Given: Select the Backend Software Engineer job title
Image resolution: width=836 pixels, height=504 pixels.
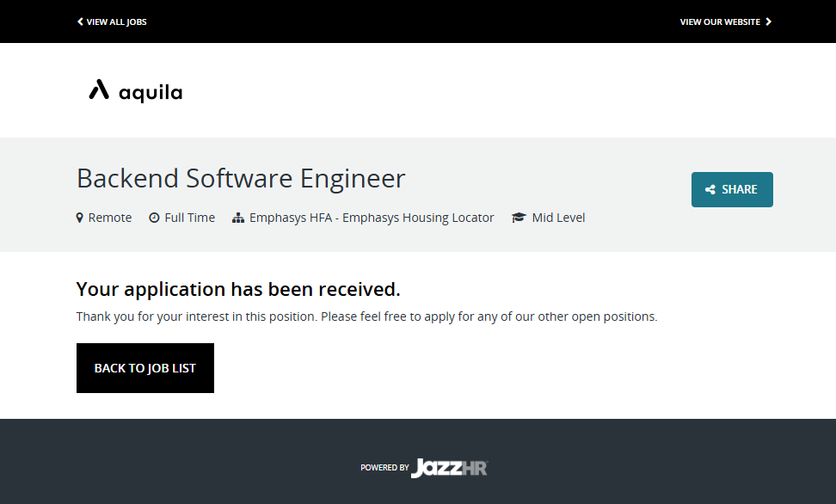Looking at the screenshot, I should 241,179.
